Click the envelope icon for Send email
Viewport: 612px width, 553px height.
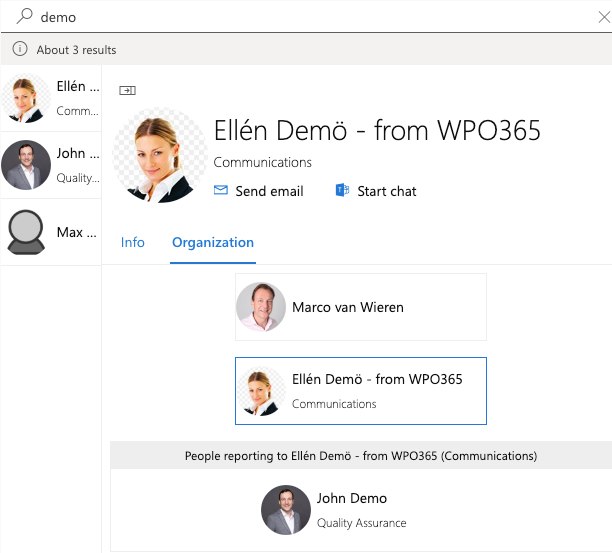pyautogui.click(x=221, y=190)
